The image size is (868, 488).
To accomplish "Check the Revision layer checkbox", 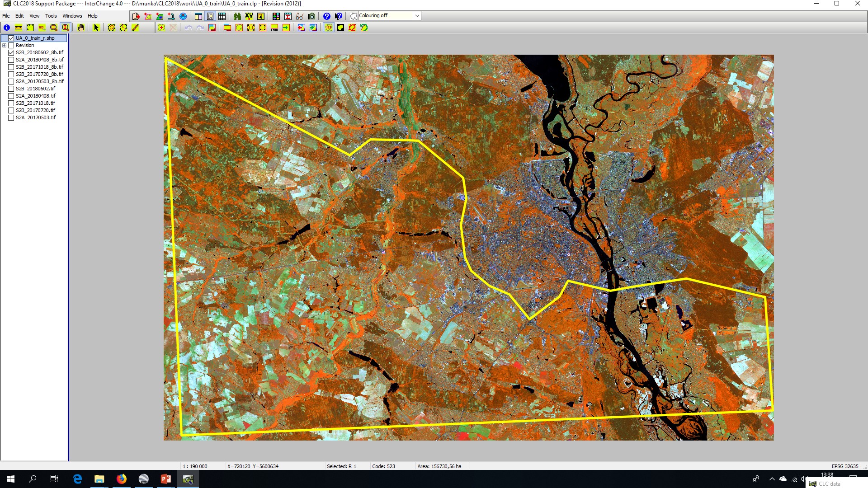I will click(x=11, y=45).
